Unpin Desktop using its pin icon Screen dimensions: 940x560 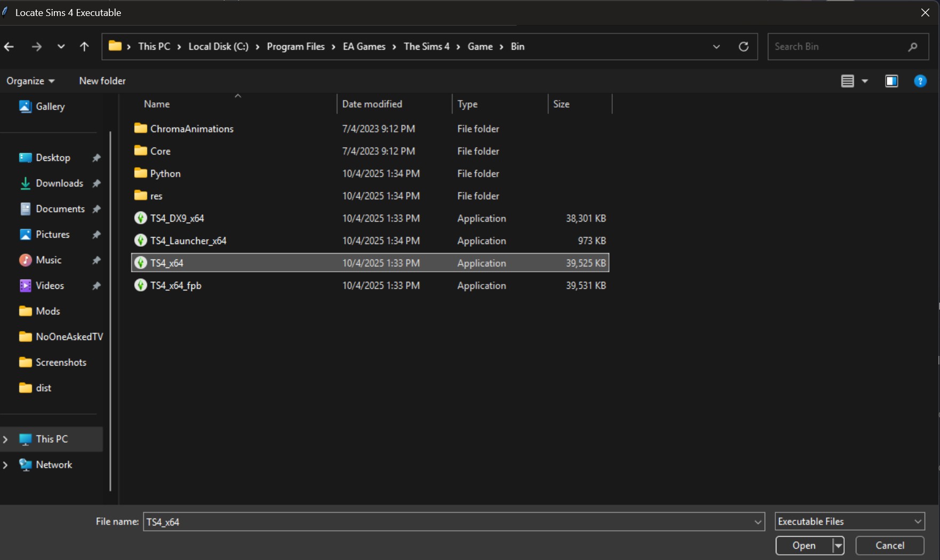click(x=96, y=158)
